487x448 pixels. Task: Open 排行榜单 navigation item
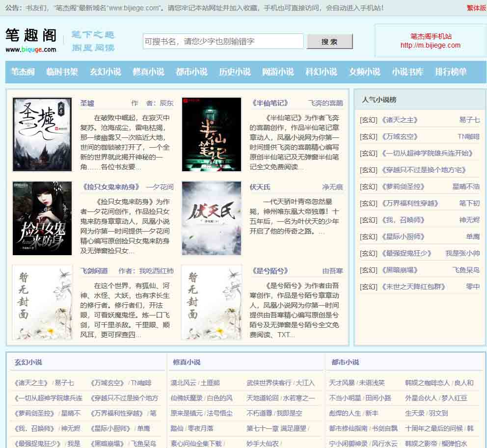[x=451, y=72]
